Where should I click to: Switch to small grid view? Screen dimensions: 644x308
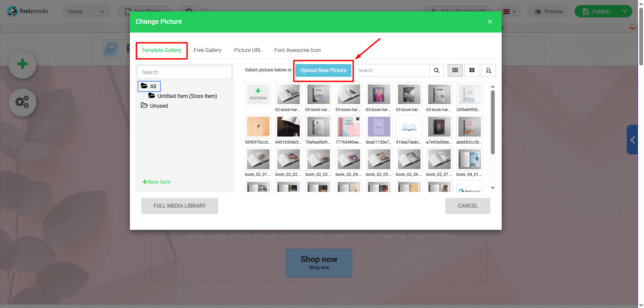coord(455,70)
